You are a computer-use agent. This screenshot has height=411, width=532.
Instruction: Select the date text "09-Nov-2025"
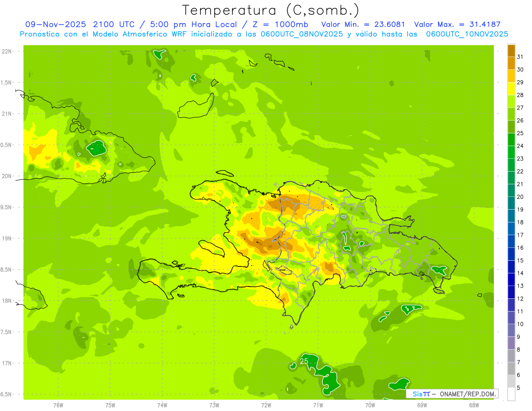click(x=55, y=24)
